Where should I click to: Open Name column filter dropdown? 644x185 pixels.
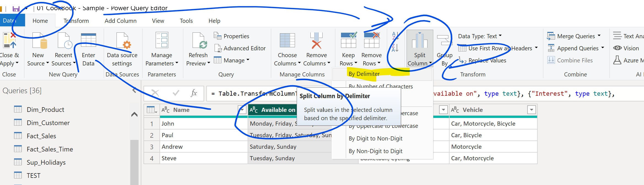[x=242, y=110]
